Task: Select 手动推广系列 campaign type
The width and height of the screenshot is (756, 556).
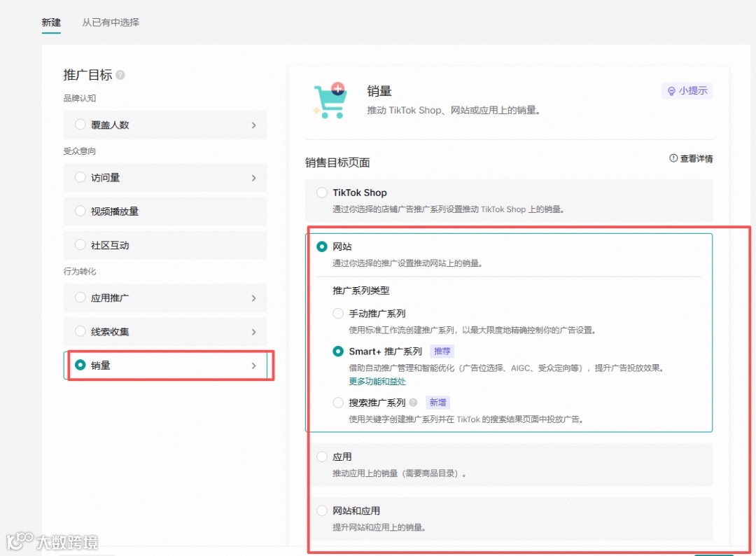Action: 339,314
